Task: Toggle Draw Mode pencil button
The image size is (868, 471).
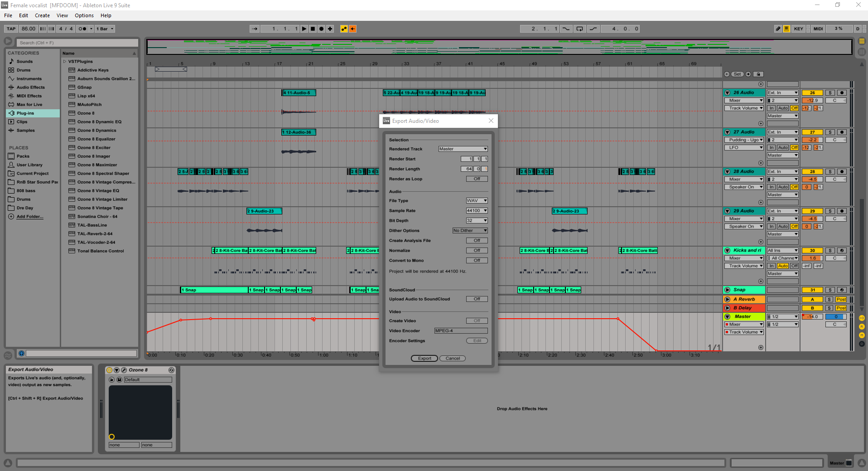Action: coord(778,29)
